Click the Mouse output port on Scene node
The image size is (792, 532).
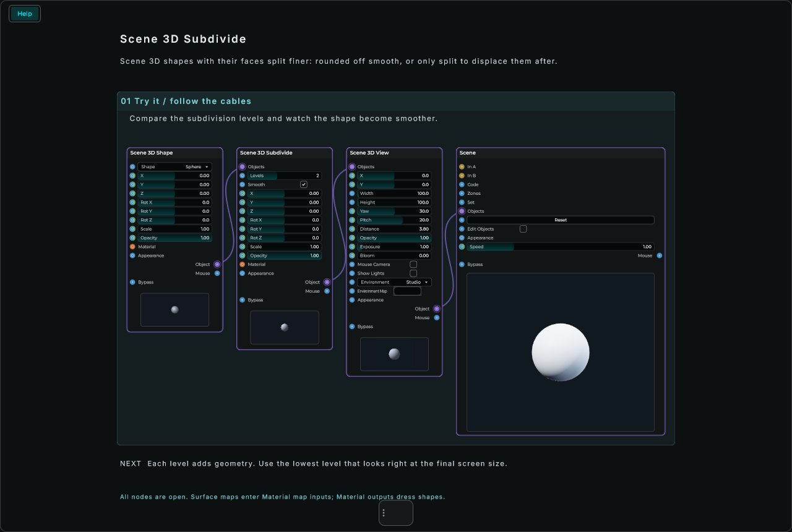(x=660, y=255)
